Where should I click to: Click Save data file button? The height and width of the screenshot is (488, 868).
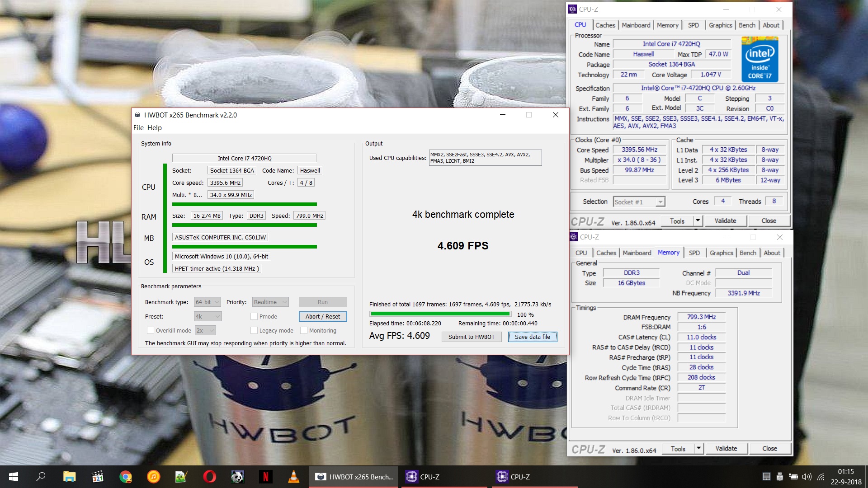pyautogui.click(x=533, y=337)
